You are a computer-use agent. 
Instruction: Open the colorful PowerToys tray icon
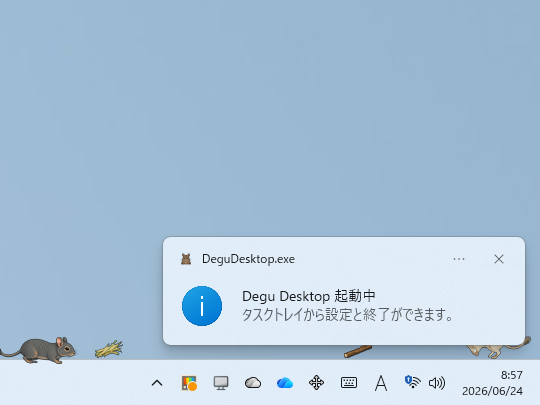(189, 383)
